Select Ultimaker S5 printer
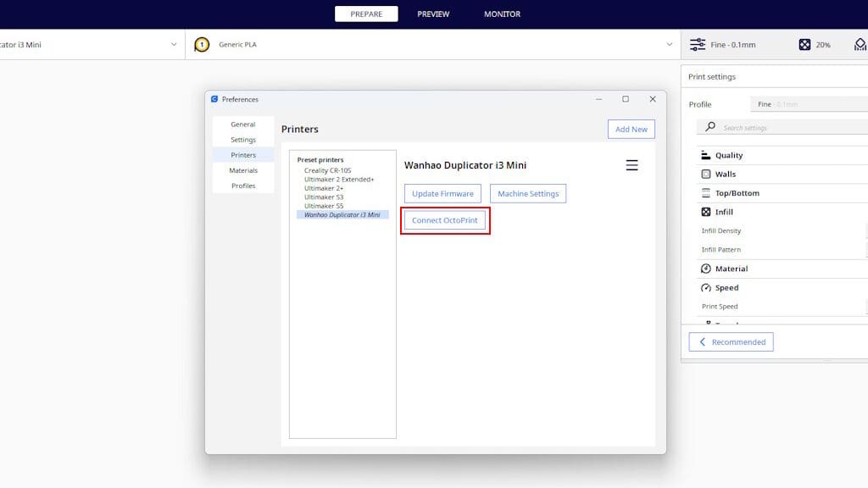 coord(323,206)
